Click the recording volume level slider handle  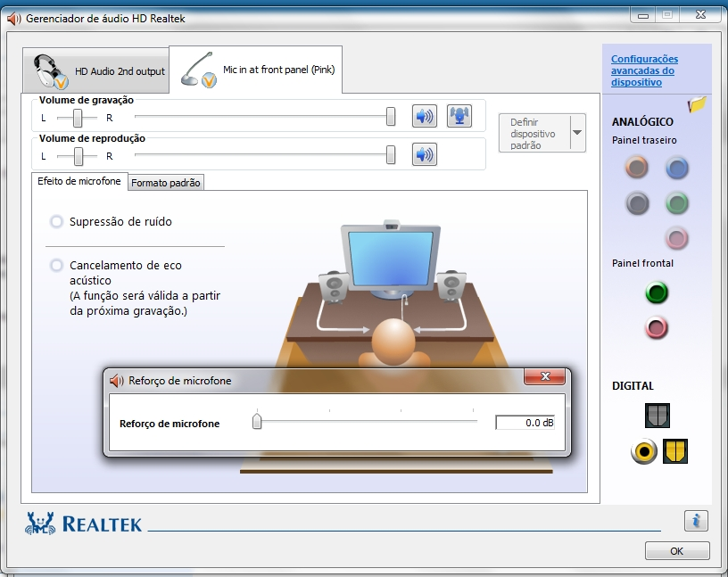(x=391, y=117)
